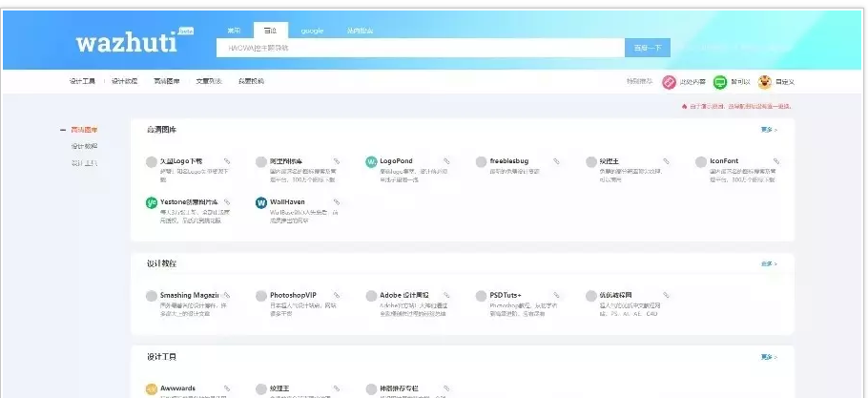Open the WallHaven site icon

[x=261, y=203]
